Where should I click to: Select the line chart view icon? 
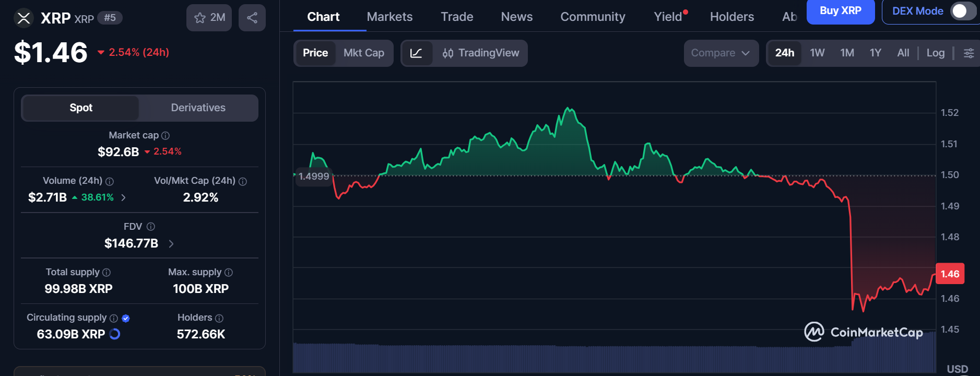coord(416,53)
